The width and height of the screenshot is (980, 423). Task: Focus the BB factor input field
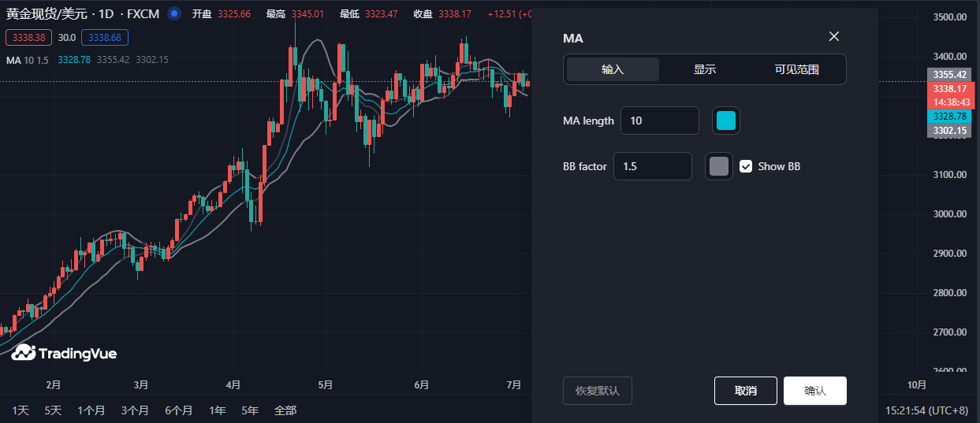(652, 166)
